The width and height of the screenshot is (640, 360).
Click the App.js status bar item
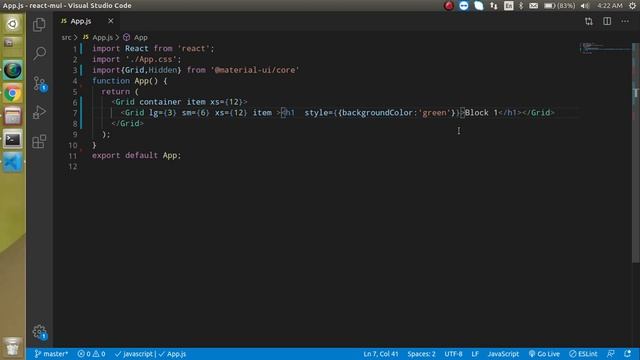click(172, 354)
